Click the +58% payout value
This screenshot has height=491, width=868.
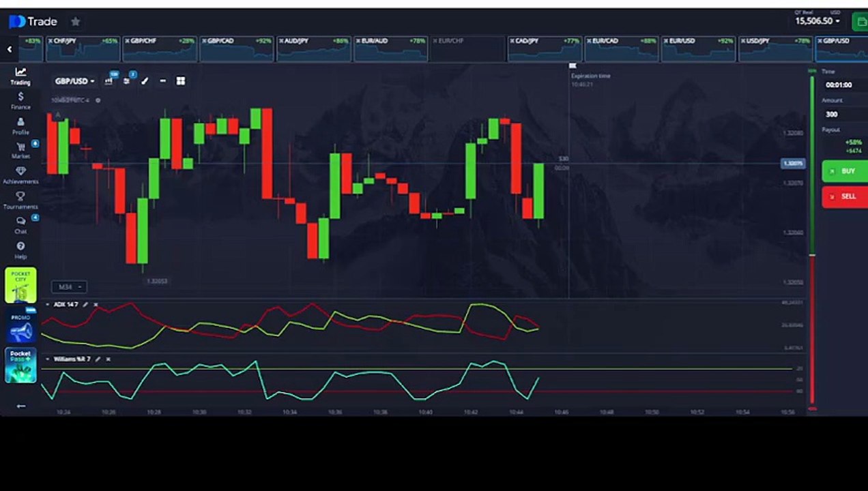(x=853, y=143)
